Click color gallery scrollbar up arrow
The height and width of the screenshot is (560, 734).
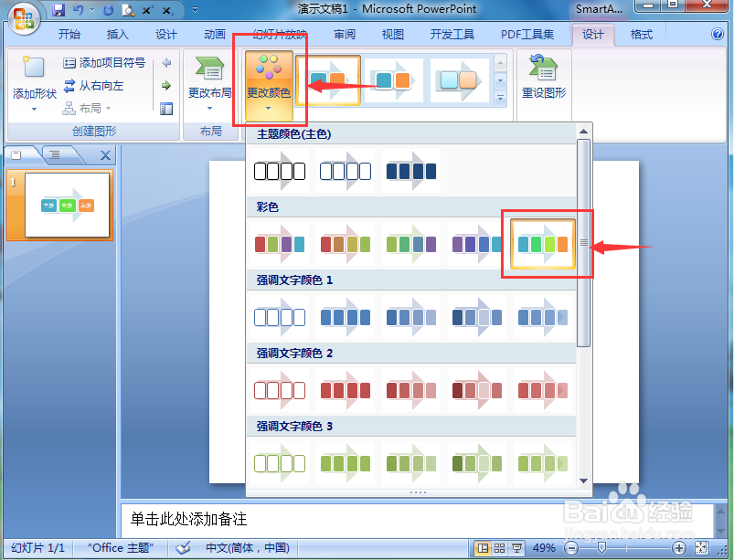click(583, 132)
